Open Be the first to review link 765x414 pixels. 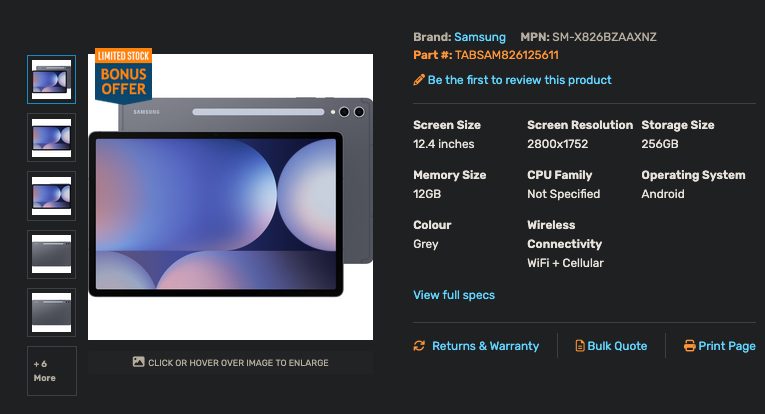point(519,80)
